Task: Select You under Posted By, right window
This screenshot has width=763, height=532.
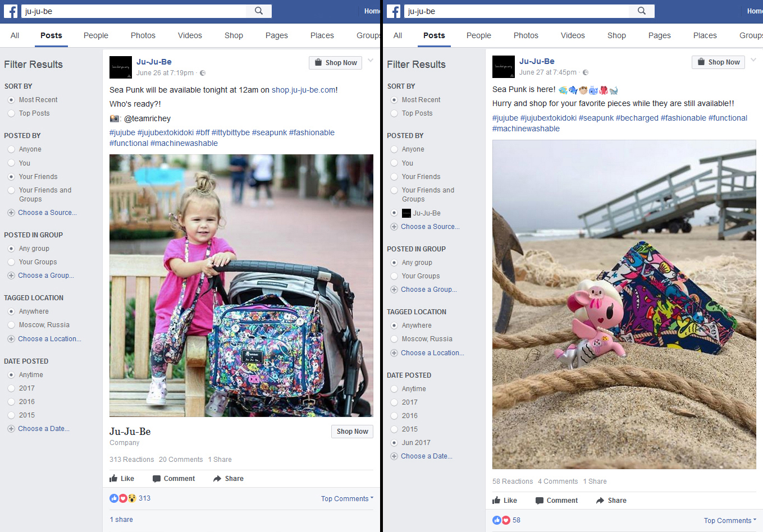Action: [394, 163]
